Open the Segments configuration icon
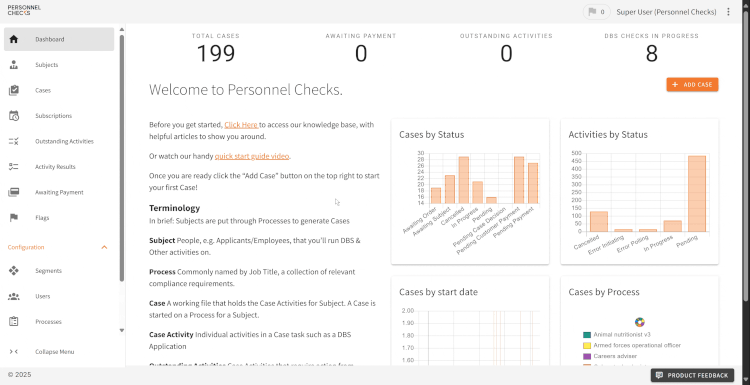The image size is (750, 385). point(13,271)
